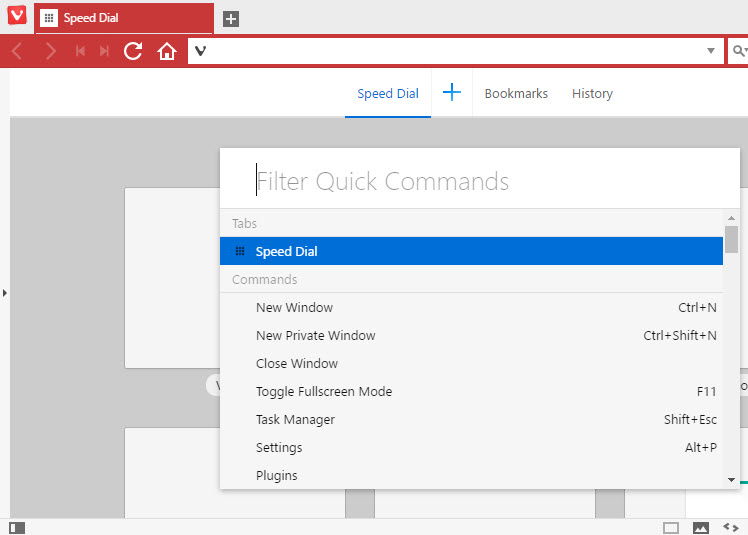
Task: Go forward using the forward arrow
Action: coord(50,51)
